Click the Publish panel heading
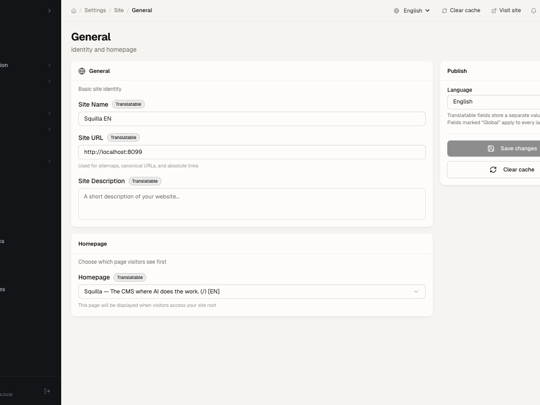Screen dimensions: 540x405 click(x=457, y=71)
